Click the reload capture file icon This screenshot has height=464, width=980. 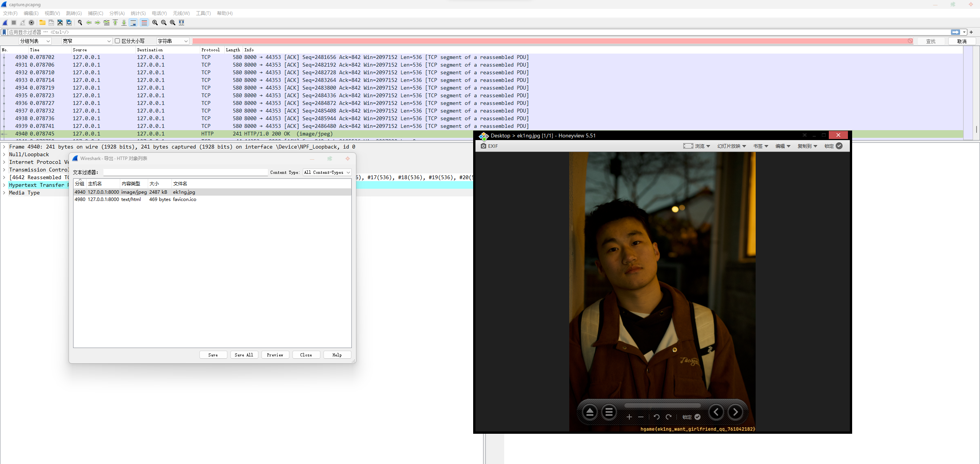(69, 23)
